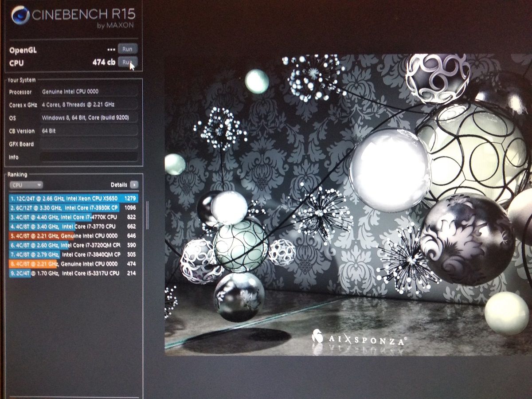This screenshot has height=399, width=532.
Task: Select the Core i7-3840QM ranking row
Action: [x=74, y=254]
